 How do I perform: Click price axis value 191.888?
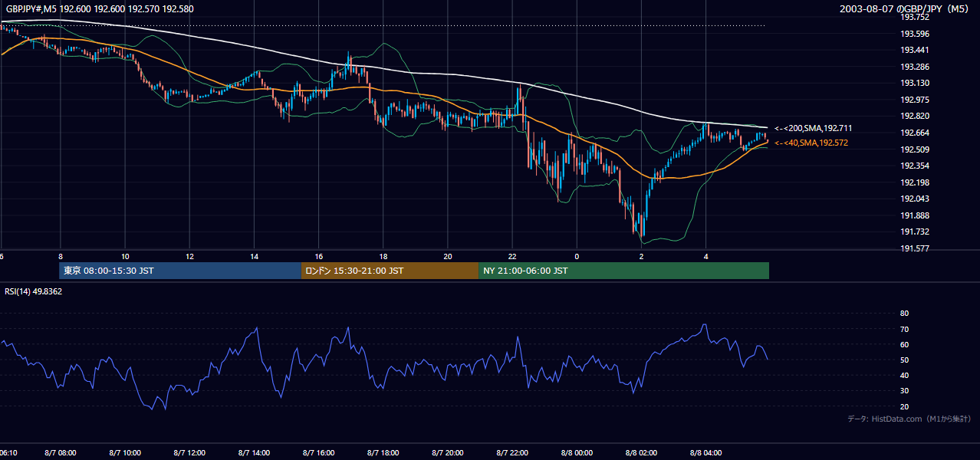click(x=914, y=215)
